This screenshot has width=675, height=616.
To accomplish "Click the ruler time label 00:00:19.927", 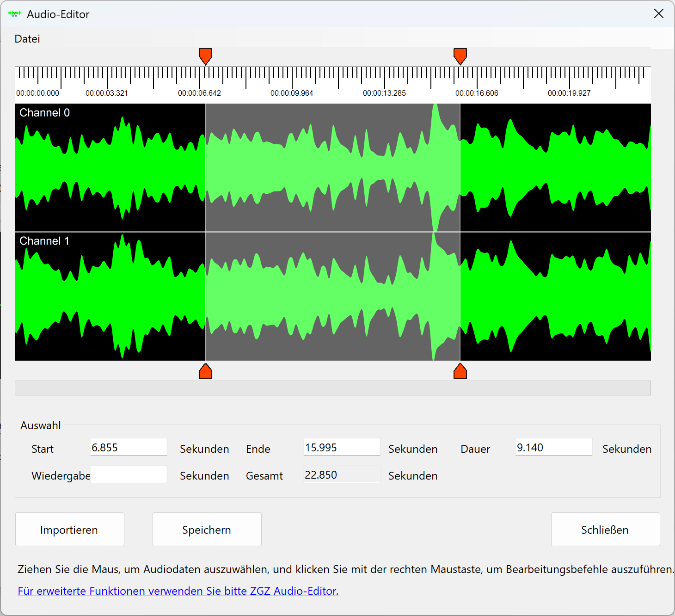I will click(x=569, y=93).
